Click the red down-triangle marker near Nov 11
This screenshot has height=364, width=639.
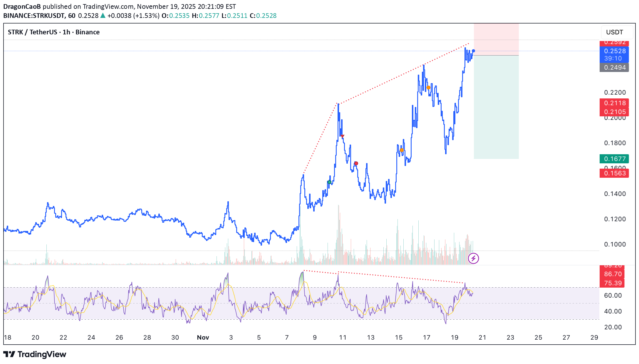coord(342,136)
